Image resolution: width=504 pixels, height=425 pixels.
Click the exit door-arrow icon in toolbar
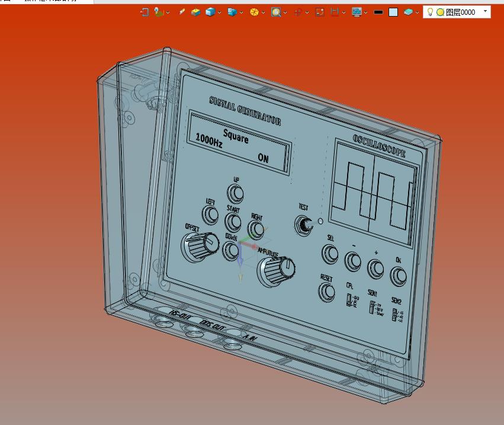click(145, 12)
